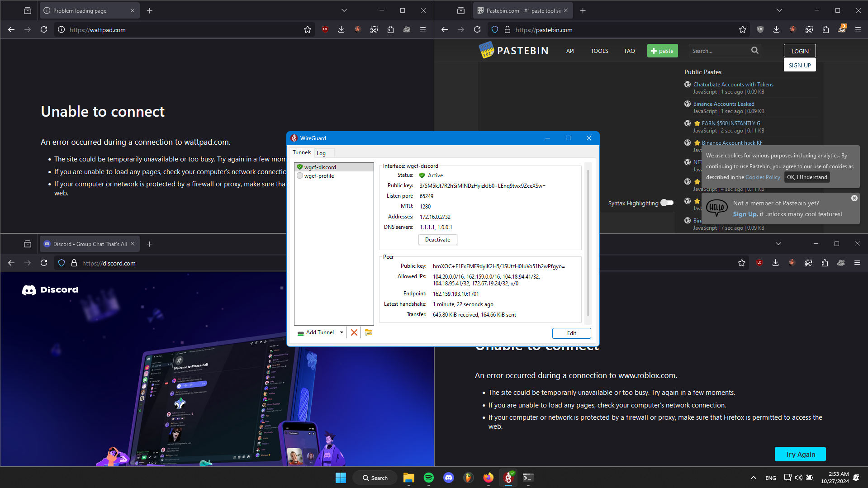Delete selected tunnel with red X icon
Viewport: 868px width, 488px height.
point(354,332)
